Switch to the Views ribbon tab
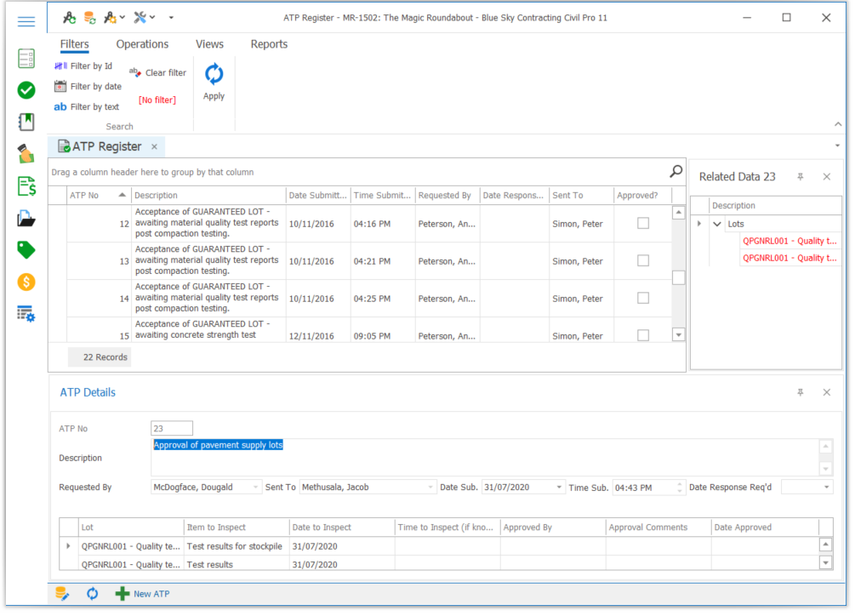The width and height of the screenshot is (855, 616). 209,44
